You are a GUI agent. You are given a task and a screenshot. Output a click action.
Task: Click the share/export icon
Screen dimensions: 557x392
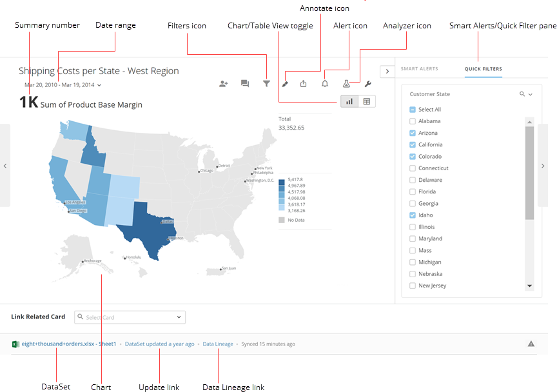pyautogui.click(x=303, y=83)
